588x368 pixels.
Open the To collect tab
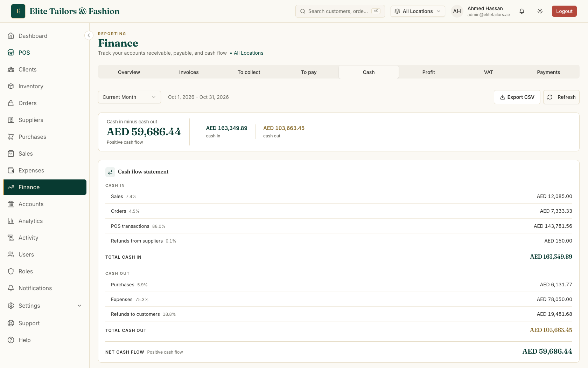tap(249, 72)
